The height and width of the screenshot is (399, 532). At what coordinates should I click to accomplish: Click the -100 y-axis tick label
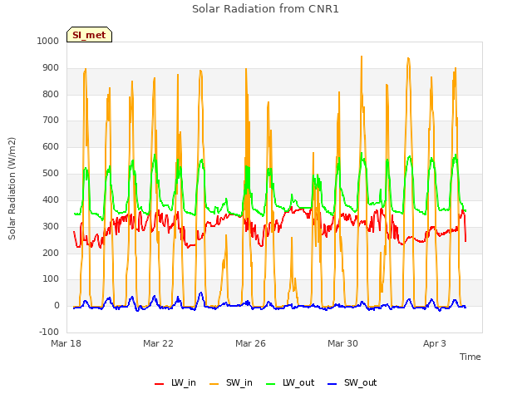click(x=49, y=332)
